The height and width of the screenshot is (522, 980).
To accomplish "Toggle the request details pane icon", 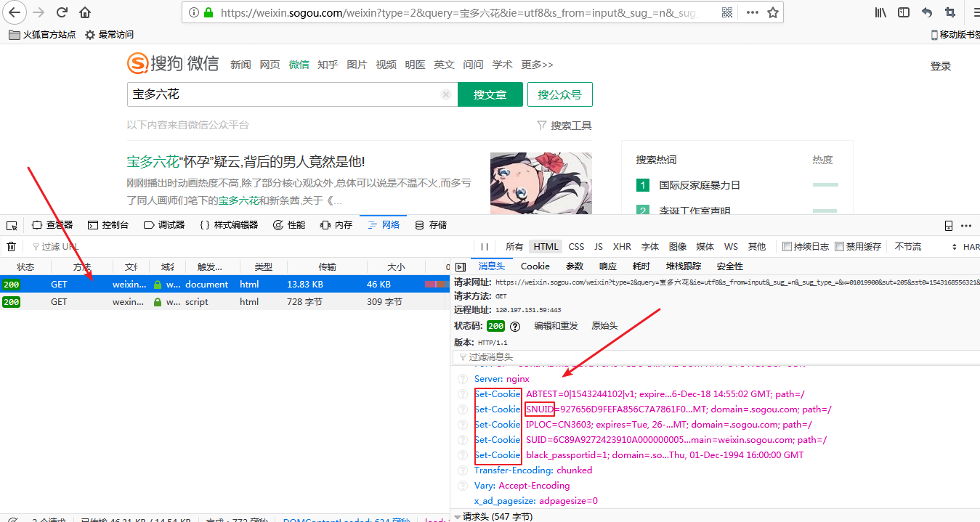I will click(460, 266).
